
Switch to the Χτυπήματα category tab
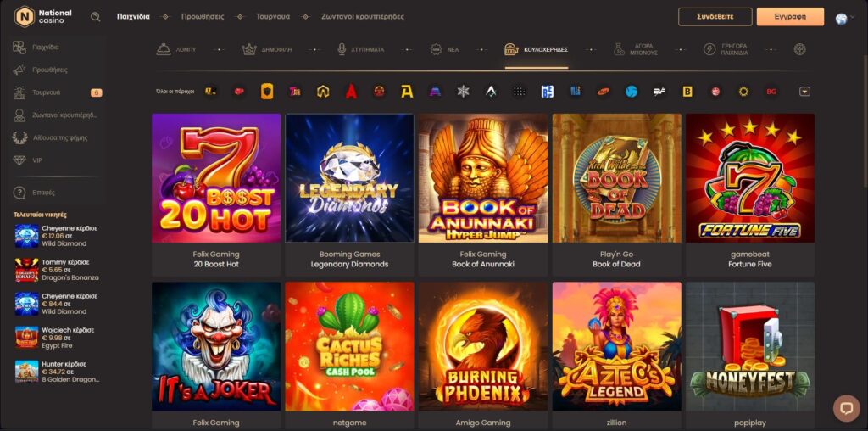click(360, 49)
